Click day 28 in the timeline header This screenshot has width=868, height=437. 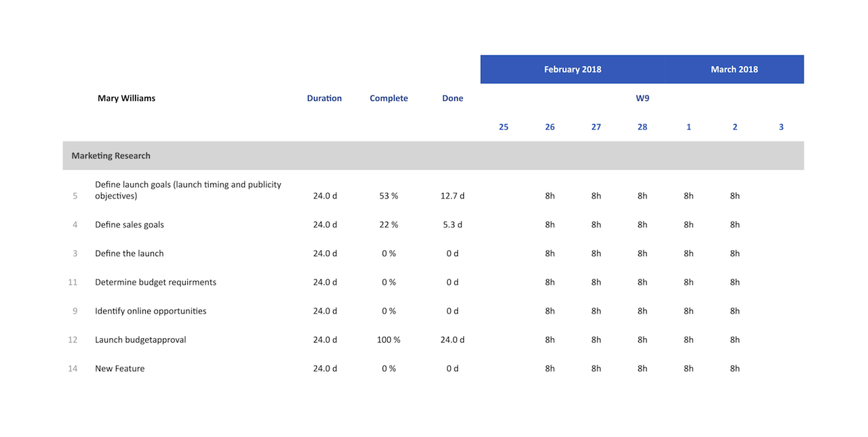pyautogui.click(x=642, y=127)
